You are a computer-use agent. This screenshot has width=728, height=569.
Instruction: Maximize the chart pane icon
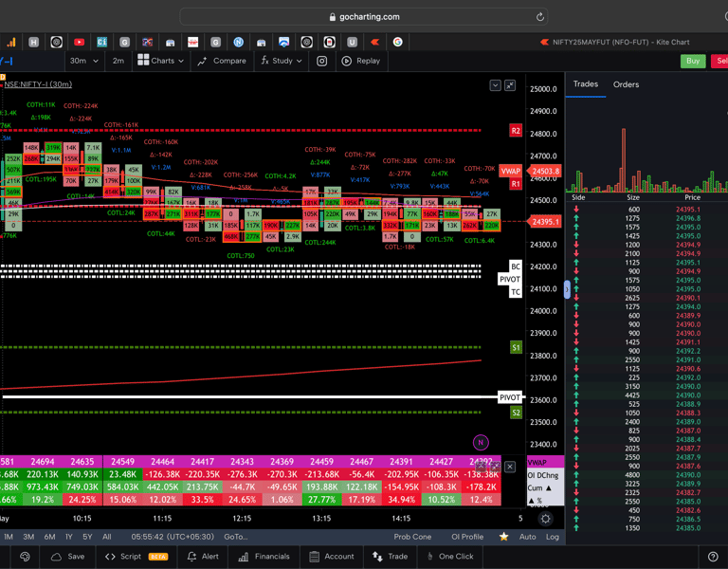click(x=510, y=85)
